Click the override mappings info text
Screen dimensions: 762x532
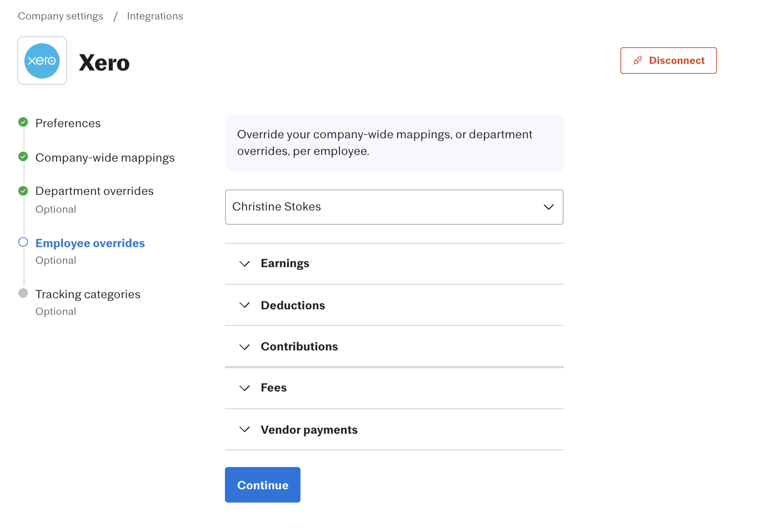pyautogui.click(x=385, y=143)
